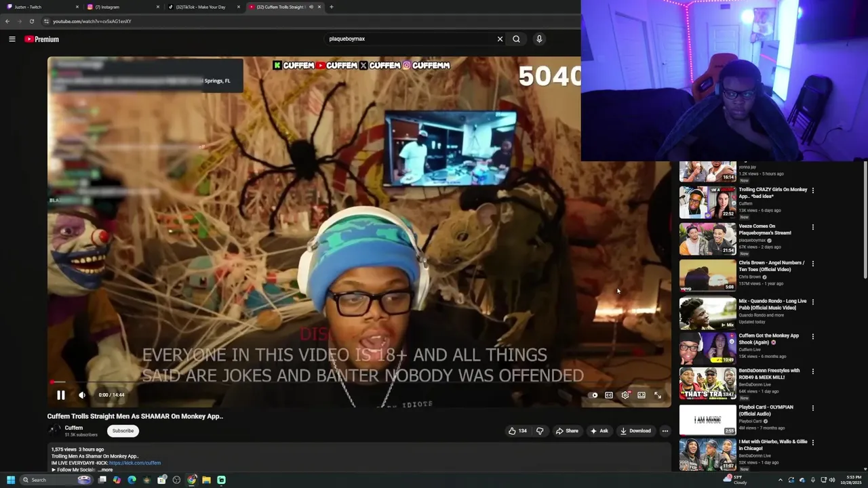
Task: Toggle the autoplay switch in player
Action: (594, 395)
